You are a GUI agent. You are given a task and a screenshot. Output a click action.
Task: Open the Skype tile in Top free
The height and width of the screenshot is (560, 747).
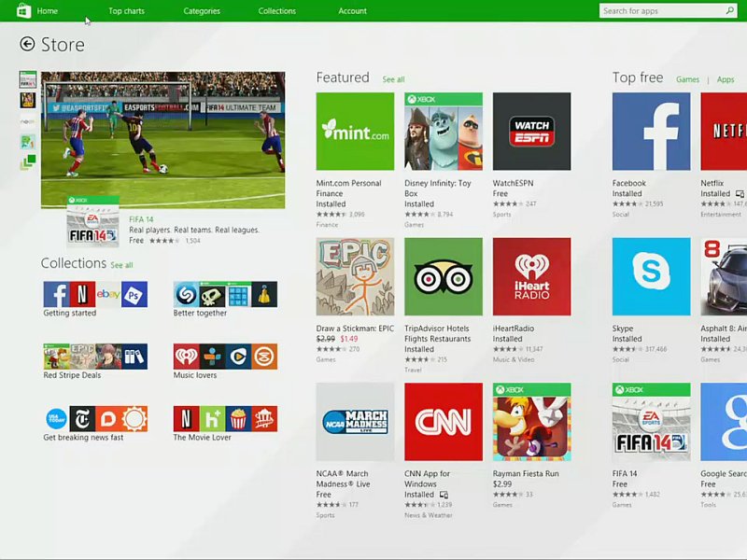(x=651, y=276)
